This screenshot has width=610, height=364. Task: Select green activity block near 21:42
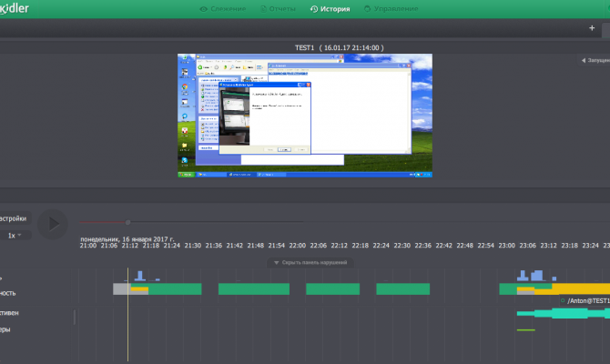pos(254,289)
